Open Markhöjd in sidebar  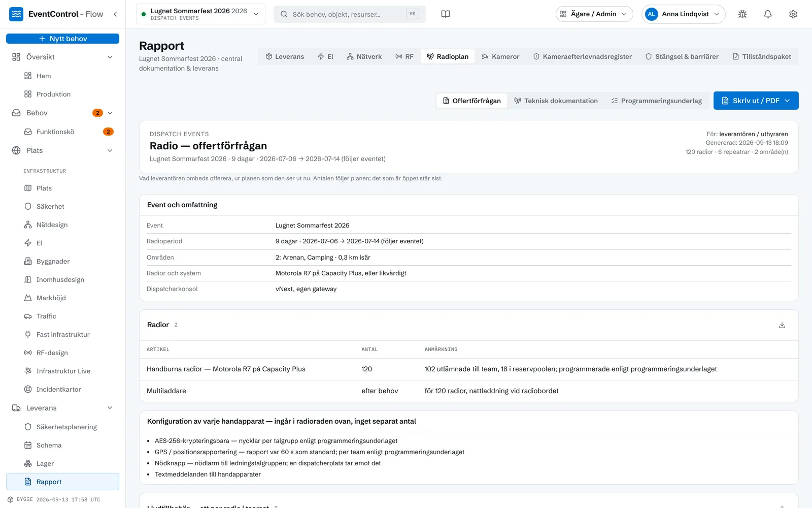pyautogui.click(x=62, y=298)
